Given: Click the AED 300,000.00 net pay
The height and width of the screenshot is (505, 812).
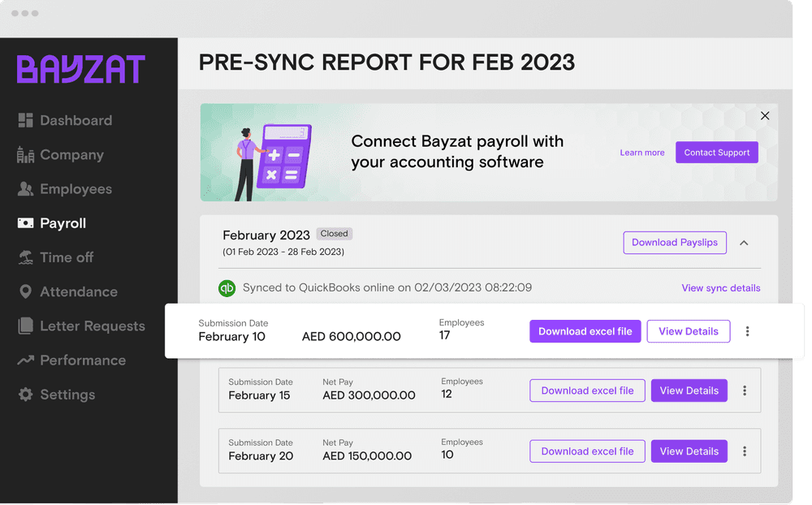Looking at the screenshot, I should 369,395.
